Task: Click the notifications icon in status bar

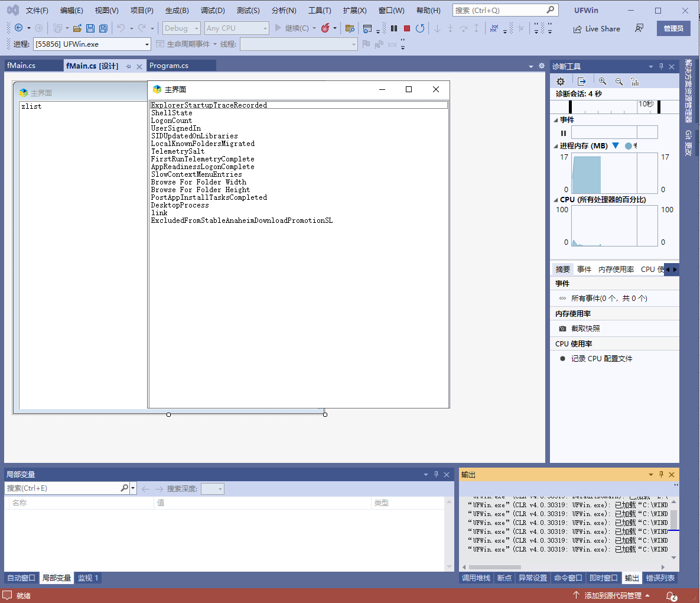Action: (x=671, y=596)
